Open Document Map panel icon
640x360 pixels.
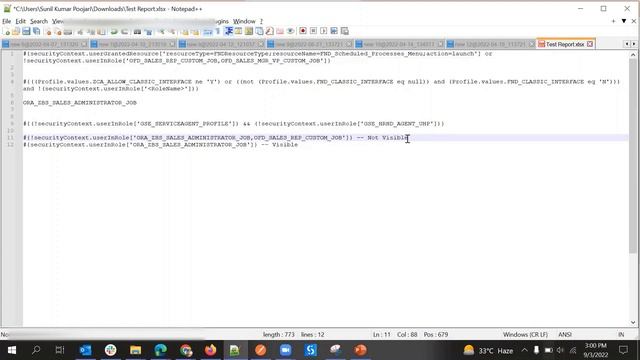point(249,31)
